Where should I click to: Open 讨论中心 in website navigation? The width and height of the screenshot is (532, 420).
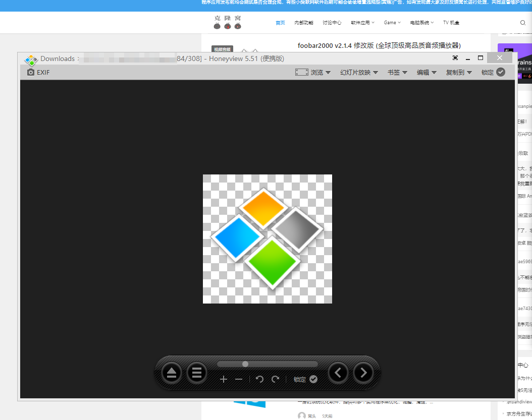click(332, 23)
